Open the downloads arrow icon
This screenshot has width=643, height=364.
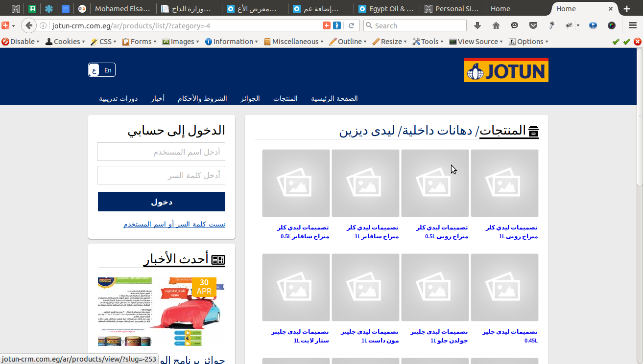(477, 25)
